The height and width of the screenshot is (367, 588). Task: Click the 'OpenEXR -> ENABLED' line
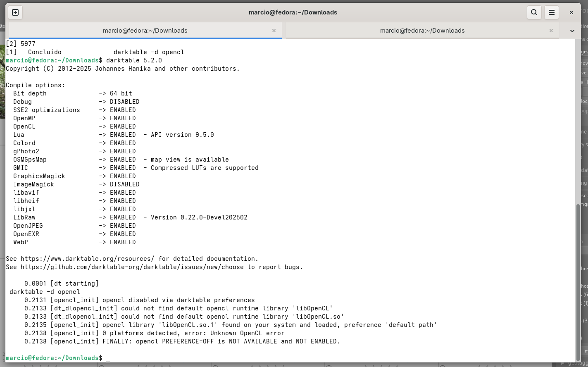point(74,234)
